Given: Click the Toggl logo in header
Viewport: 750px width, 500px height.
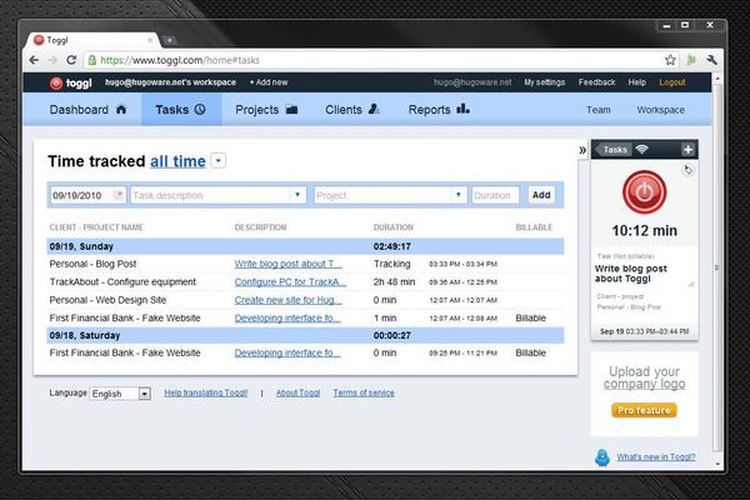Looking at the screenshot, I should pyautogui.click(x=71, y=83).
